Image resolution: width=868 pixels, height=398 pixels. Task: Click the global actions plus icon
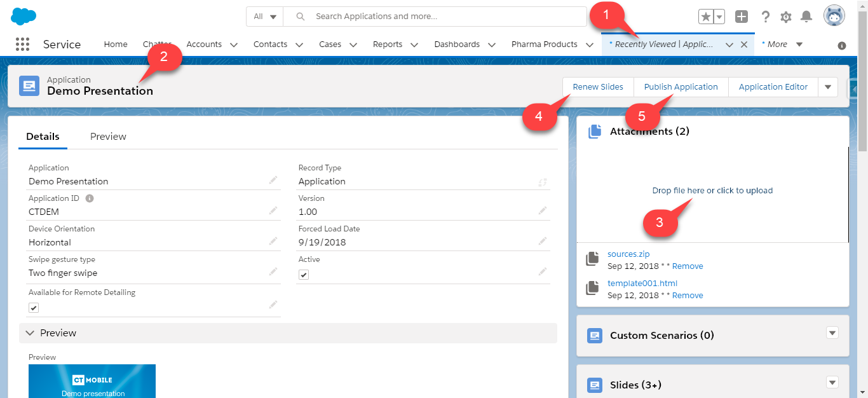click(742, 17)
